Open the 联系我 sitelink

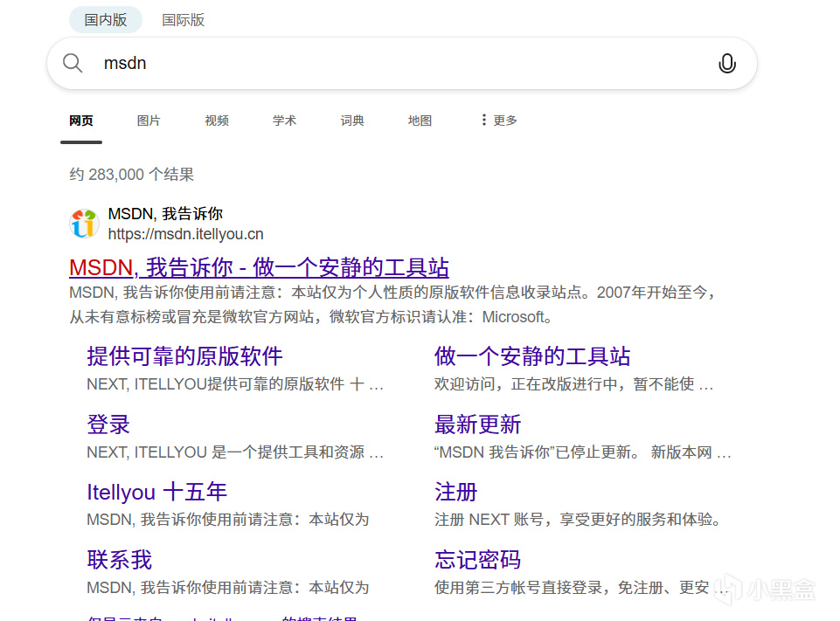click(120, 560)
